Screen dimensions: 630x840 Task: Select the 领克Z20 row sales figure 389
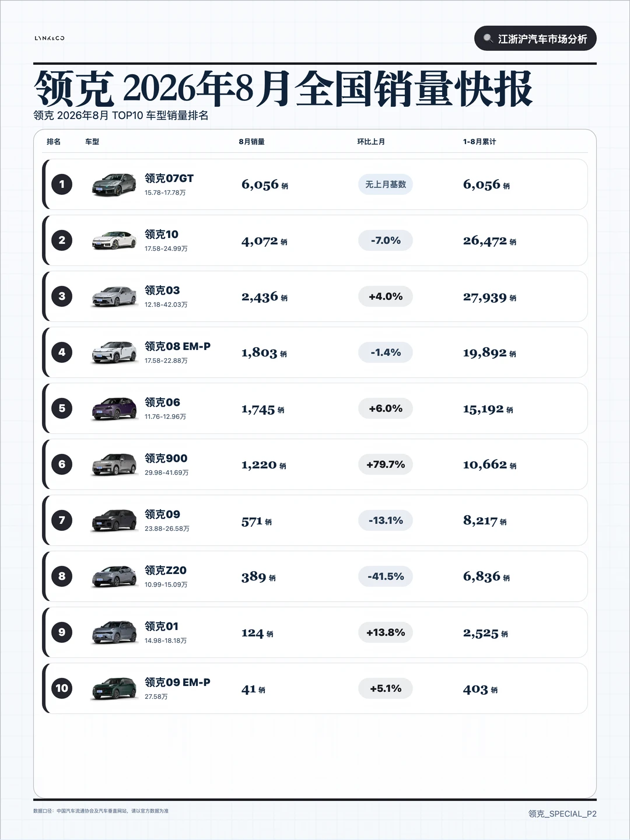click(254, 577)
